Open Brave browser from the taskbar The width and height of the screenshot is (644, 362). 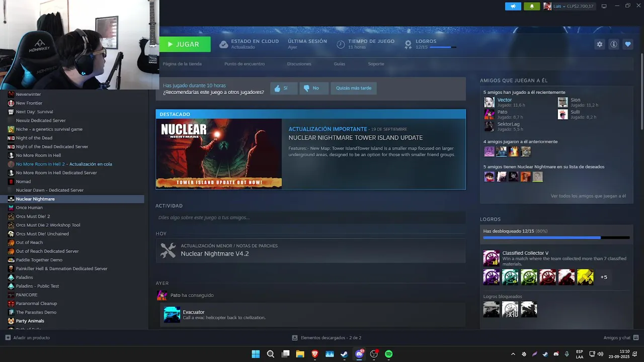pyautogui.click(x=315, y=354)
